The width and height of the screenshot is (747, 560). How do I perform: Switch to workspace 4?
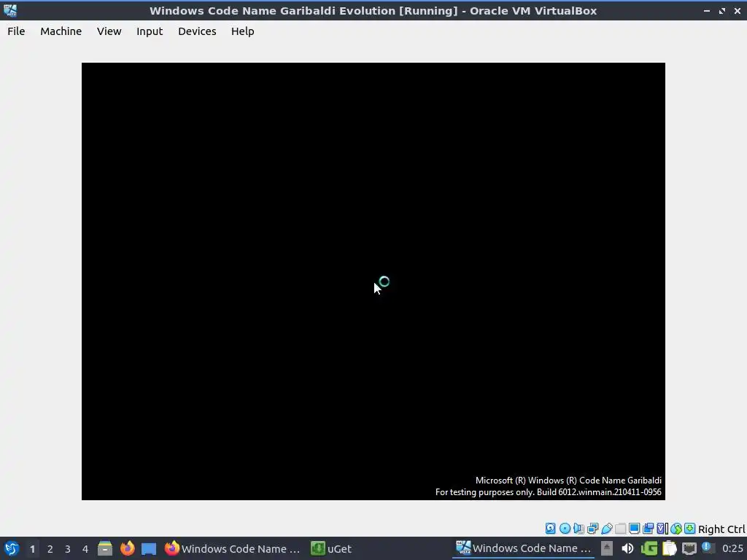pos(85,548)
